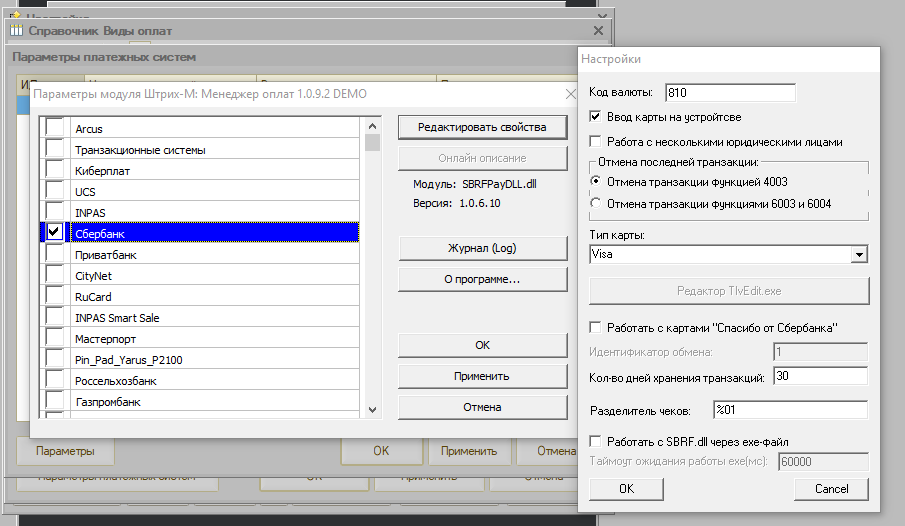Focus Кол-во дней хранения транзакций field
The height and width of the screenshot is (526, 905).
point(819,377)
